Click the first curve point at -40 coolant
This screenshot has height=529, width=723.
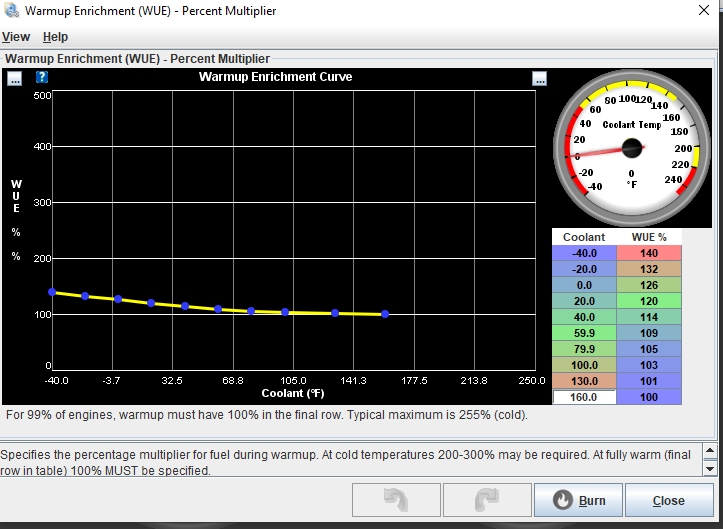(x=52, y=292)
